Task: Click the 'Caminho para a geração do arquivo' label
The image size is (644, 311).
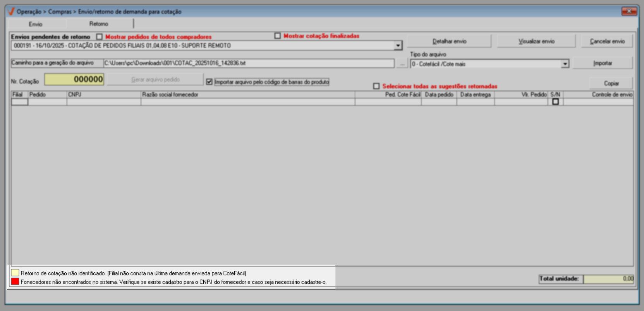Action: (x=53, y=63)
